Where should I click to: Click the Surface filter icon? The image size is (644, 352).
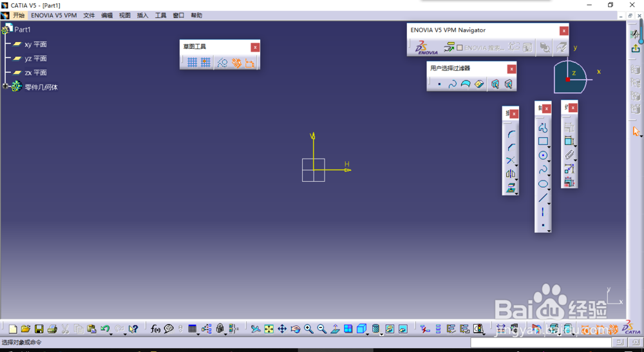[466, 84]
